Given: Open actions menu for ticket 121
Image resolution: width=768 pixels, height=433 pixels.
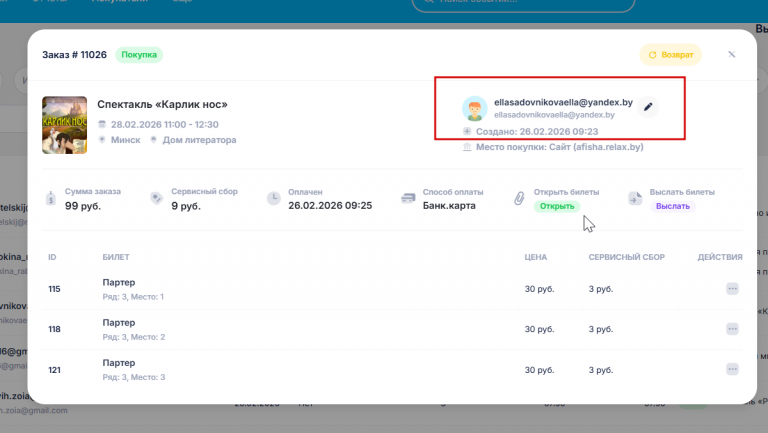Looking at the screenshot, I should 732,370.
